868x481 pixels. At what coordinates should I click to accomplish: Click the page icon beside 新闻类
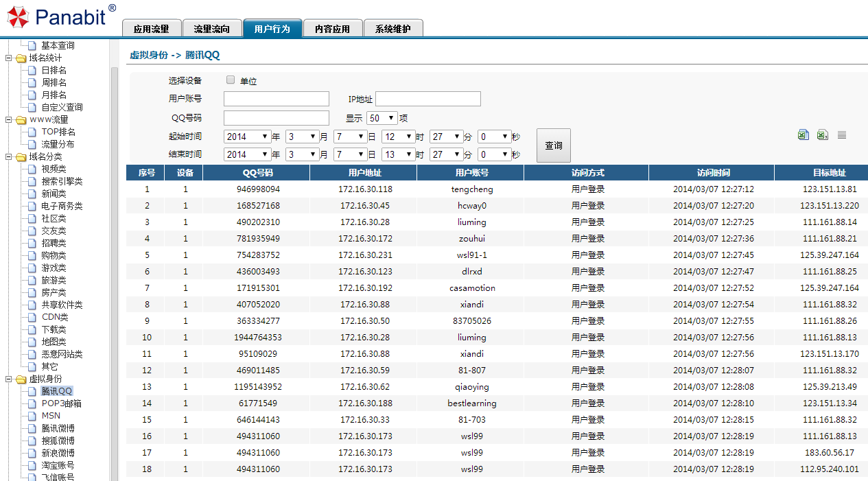32,193
